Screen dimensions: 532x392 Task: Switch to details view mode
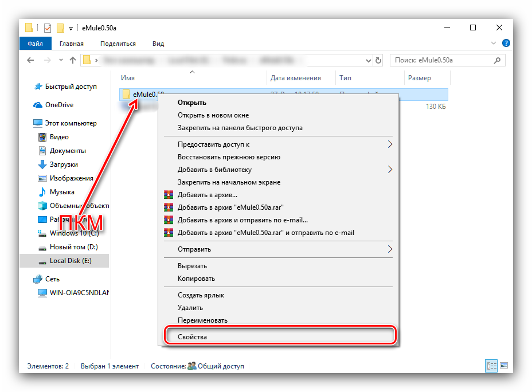pyautogui.click(x=491, y=366)
